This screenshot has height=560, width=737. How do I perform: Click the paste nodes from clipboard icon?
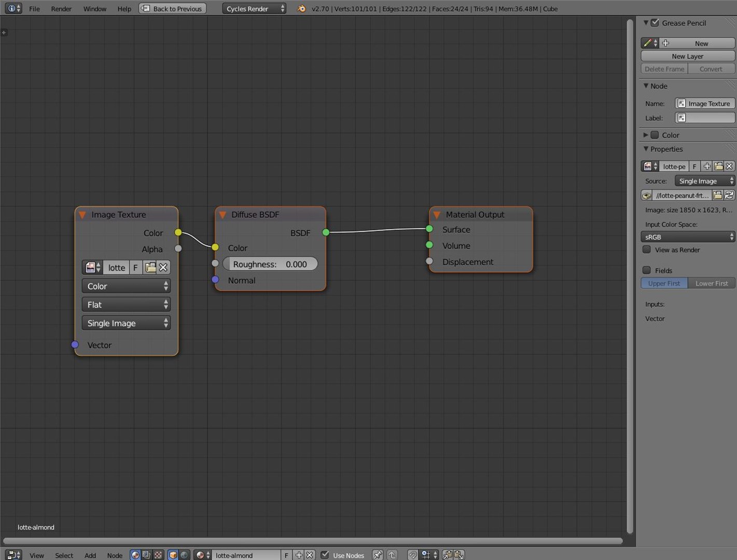459,555
